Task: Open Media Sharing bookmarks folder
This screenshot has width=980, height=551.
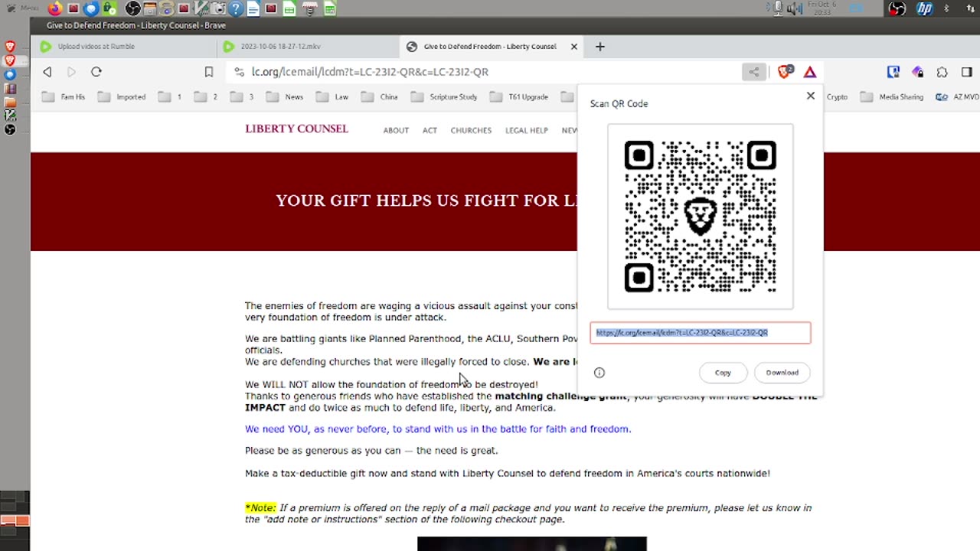Action: 893,97
